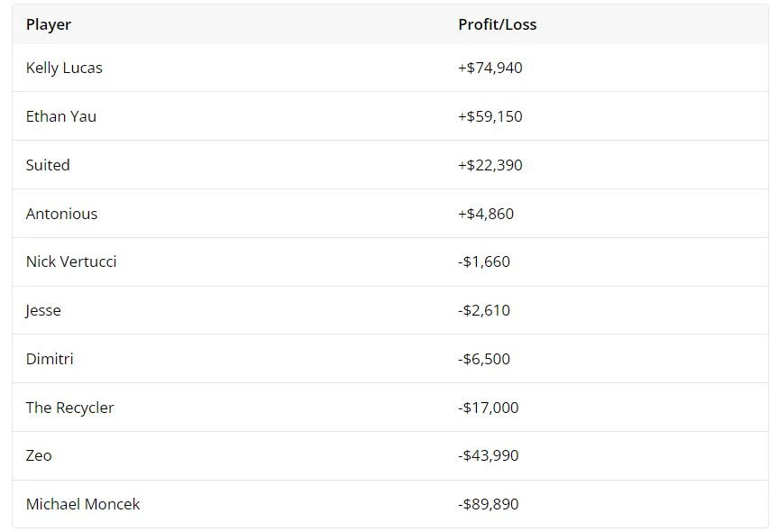Click the Profit/Loss column header
Viewport: 778px width, 532px height.
click(x=497, y=24)
